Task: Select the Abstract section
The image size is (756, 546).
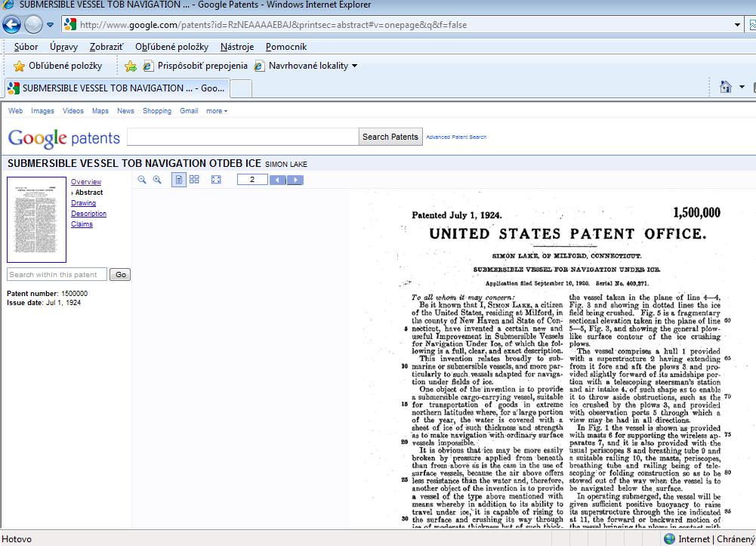Action: (x=88, y=193)
